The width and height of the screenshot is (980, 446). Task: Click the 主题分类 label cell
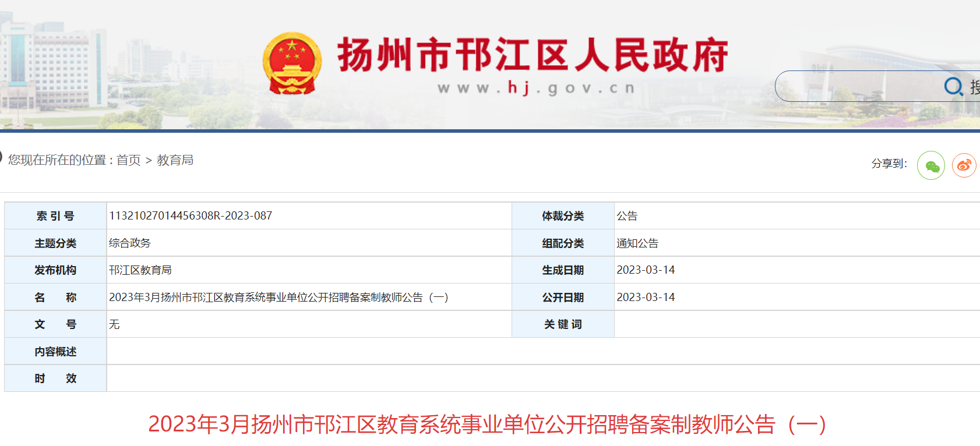pyautogui.click(x=55, y=243)
